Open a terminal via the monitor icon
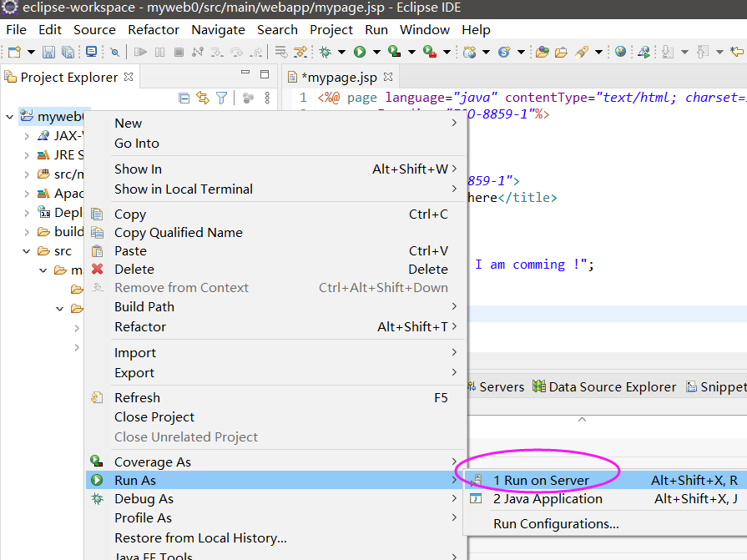The width and height of the screenshot is (747, 560). pos(91,52)
